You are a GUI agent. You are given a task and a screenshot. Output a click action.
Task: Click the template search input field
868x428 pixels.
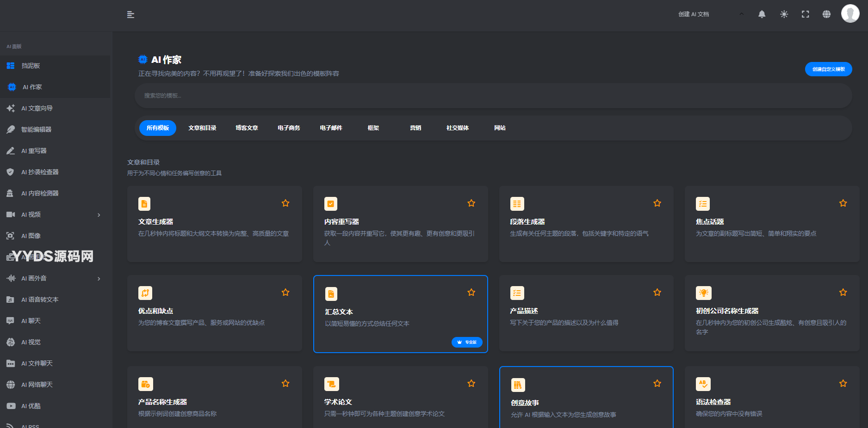click(493, 96)
